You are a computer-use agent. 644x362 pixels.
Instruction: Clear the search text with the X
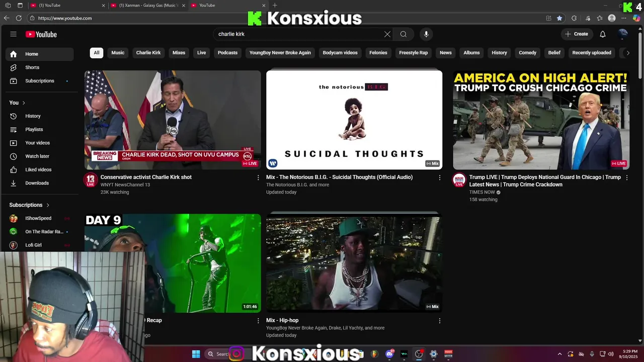[387, 34]
